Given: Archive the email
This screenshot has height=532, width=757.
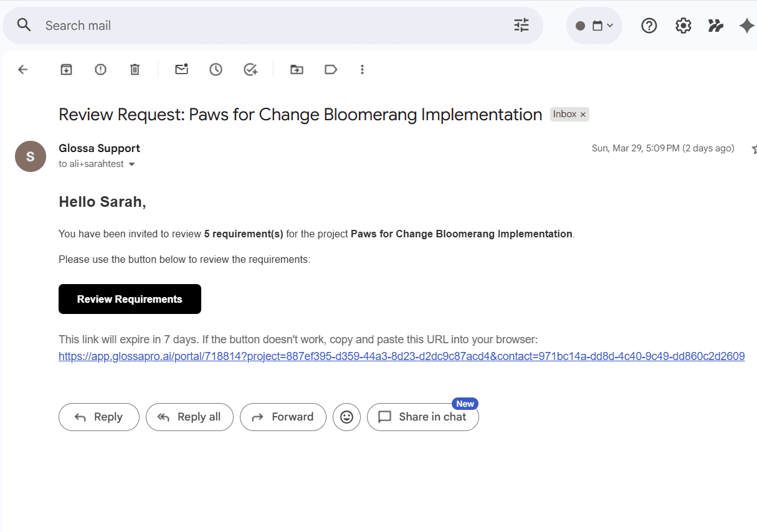Looking at the screenshot, I should pyautogui.click(x=66, y=69).
